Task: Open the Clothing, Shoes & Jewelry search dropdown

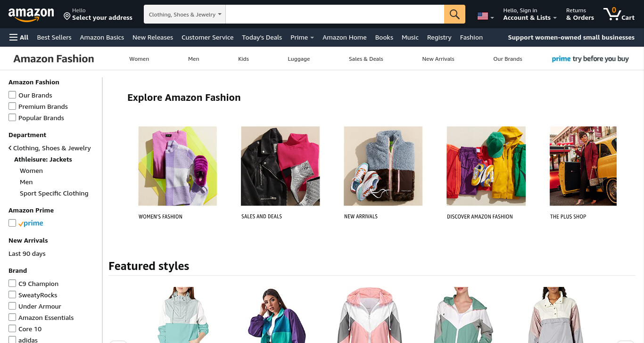Action: click(185, 14)
